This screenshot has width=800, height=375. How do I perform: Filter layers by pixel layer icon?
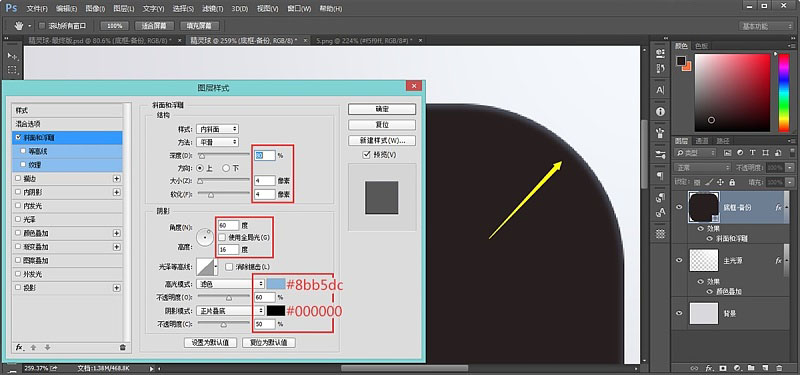(x=728, y=153)
